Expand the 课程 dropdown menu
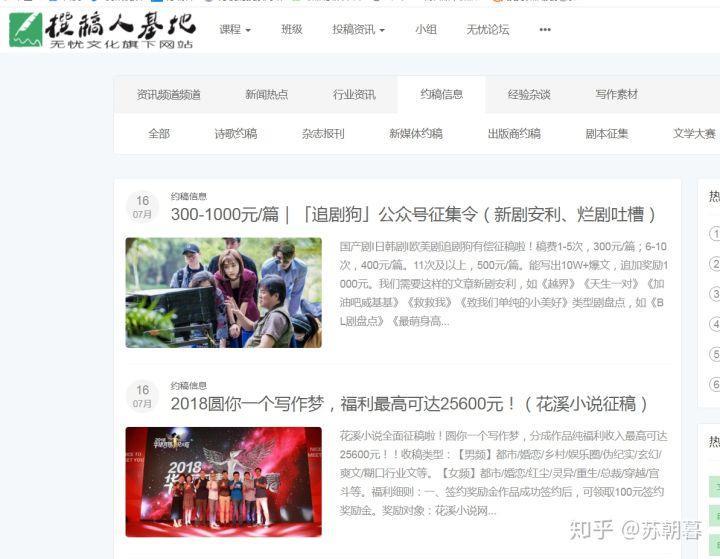Image resolution: width=720 pixels, height=559 pixels. pyautogui.click(x=235, y=30)
